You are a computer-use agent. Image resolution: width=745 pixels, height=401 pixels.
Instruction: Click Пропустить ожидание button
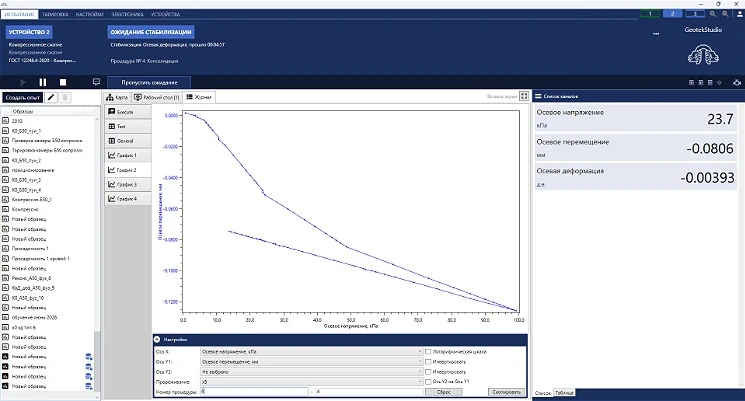click(x=149, y=82)
